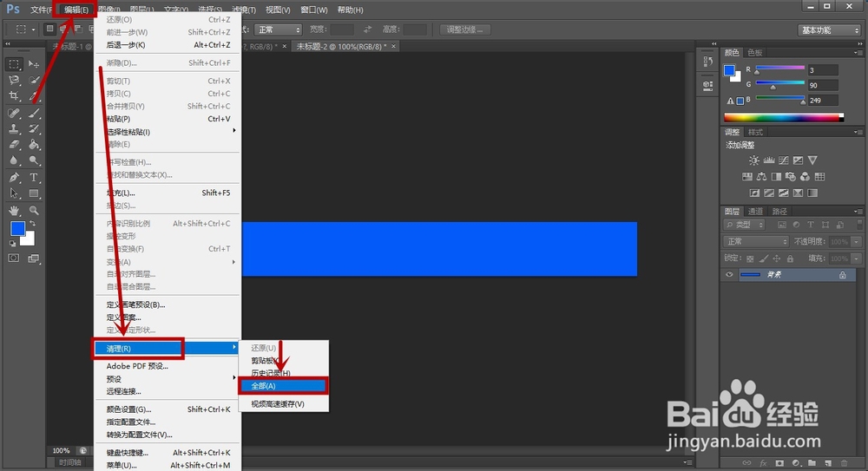Select the Rectangular Marquee tool
868x471 pixels.
(x=14, y=64)
